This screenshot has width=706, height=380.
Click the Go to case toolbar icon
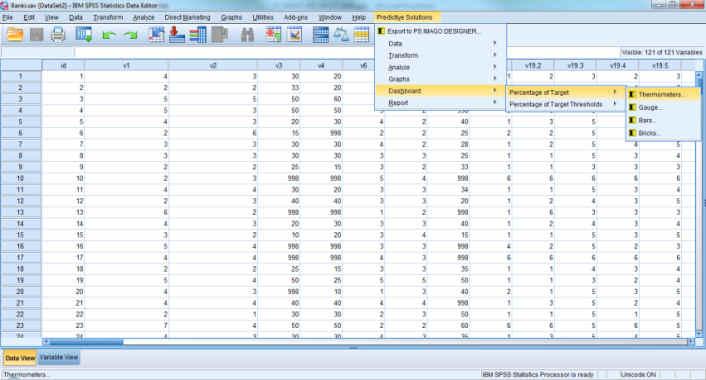(x=156, y=35)
